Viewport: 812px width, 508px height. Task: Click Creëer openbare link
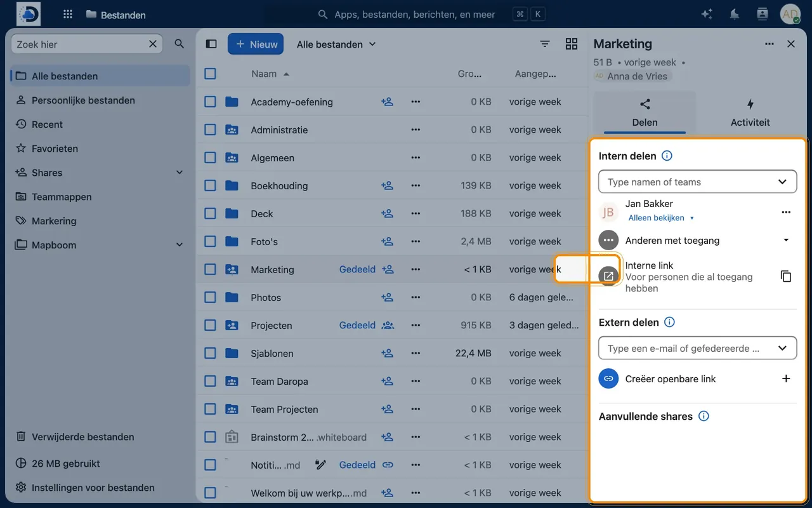coord(671,379)
